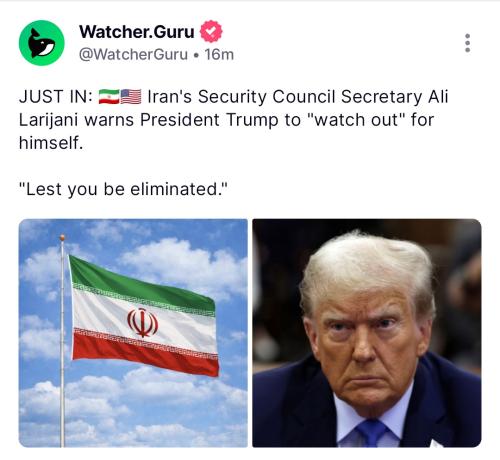This screenshot has height=460, width=500.
Task: Click the US flag emoji in the post
Action: (131, 97)
